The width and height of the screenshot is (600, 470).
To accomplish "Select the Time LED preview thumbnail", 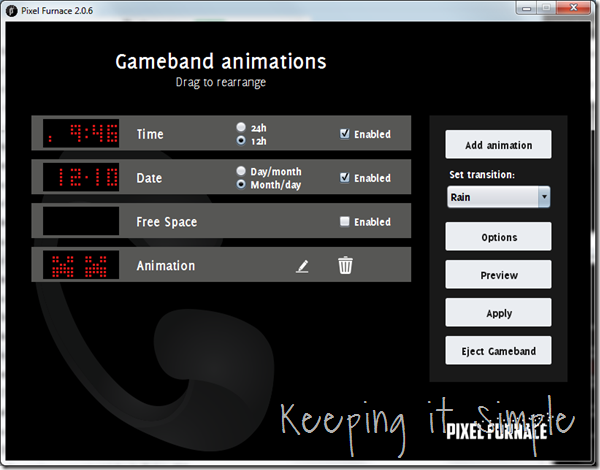I will click(81, 134).
